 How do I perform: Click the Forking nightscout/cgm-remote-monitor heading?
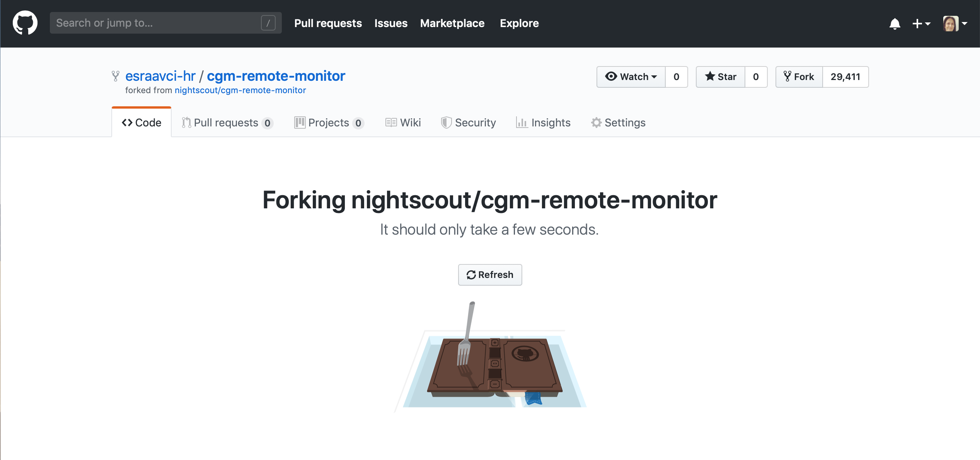[x=490, y=200]
